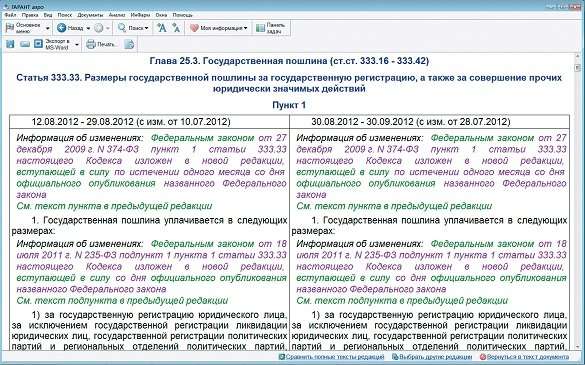The height and width of the screenshot is (365, 585).
Task: Open the Анализ menu
Action: click(x=117, y=15)
